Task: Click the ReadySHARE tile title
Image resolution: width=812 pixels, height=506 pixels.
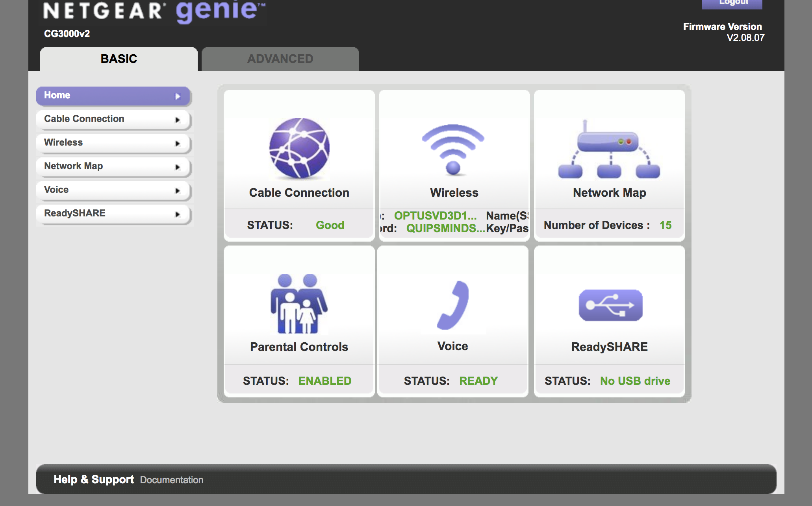Action: (610, 347)
